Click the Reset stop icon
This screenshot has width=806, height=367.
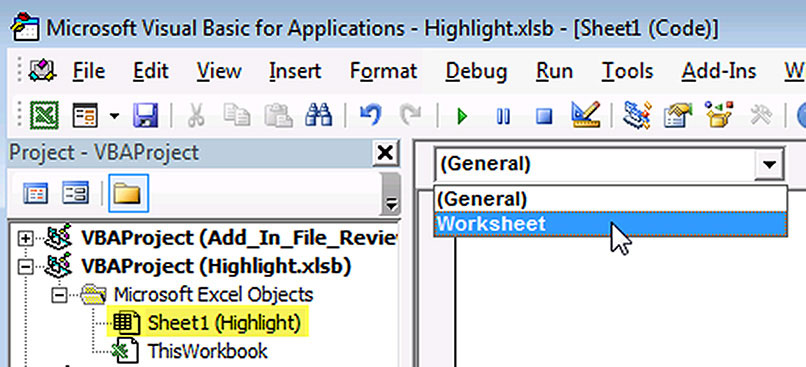[543, 116]
